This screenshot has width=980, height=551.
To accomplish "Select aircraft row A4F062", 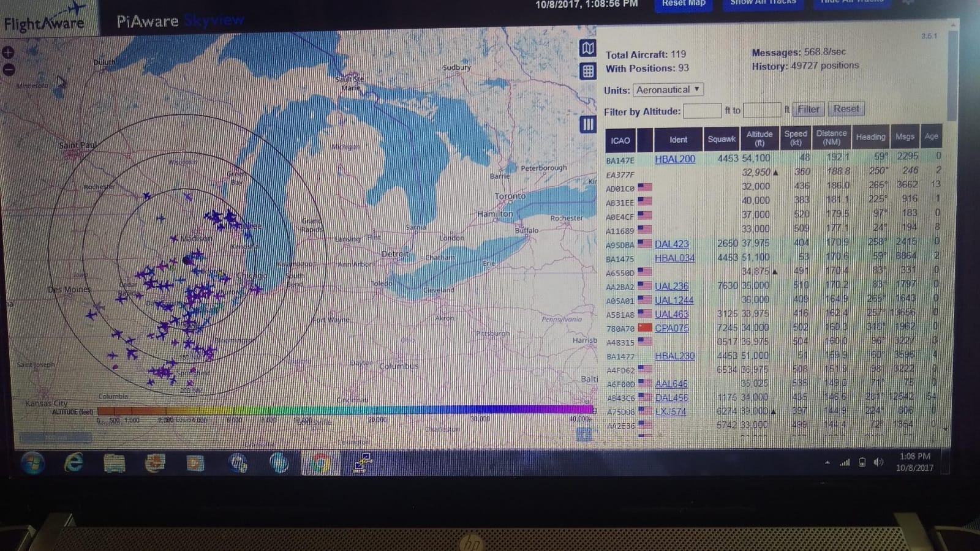I will coord(774,369).
